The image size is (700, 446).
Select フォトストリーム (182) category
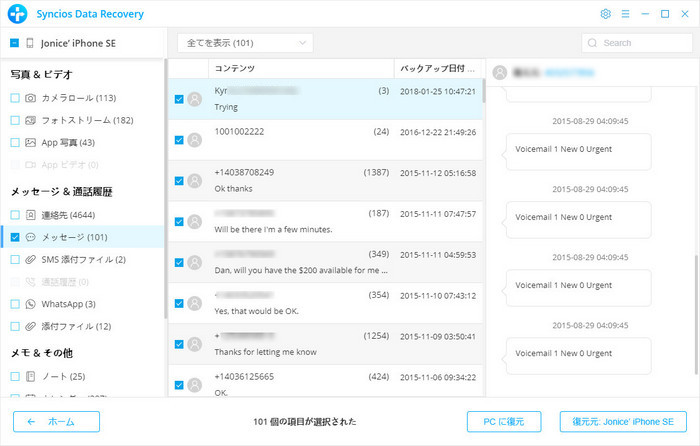pyautogui.click(x=82, y=120)
